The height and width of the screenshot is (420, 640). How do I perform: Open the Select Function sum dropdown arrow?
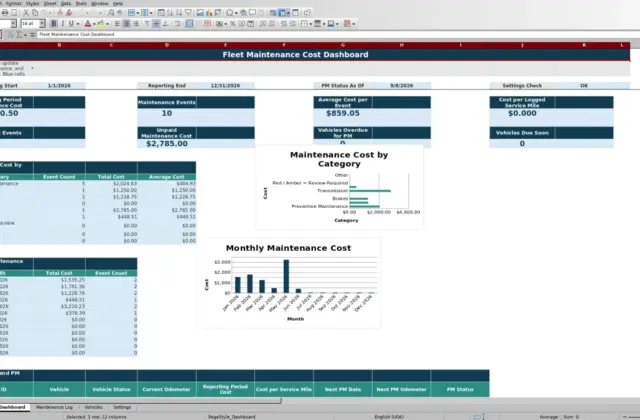[x=25, y=35]
